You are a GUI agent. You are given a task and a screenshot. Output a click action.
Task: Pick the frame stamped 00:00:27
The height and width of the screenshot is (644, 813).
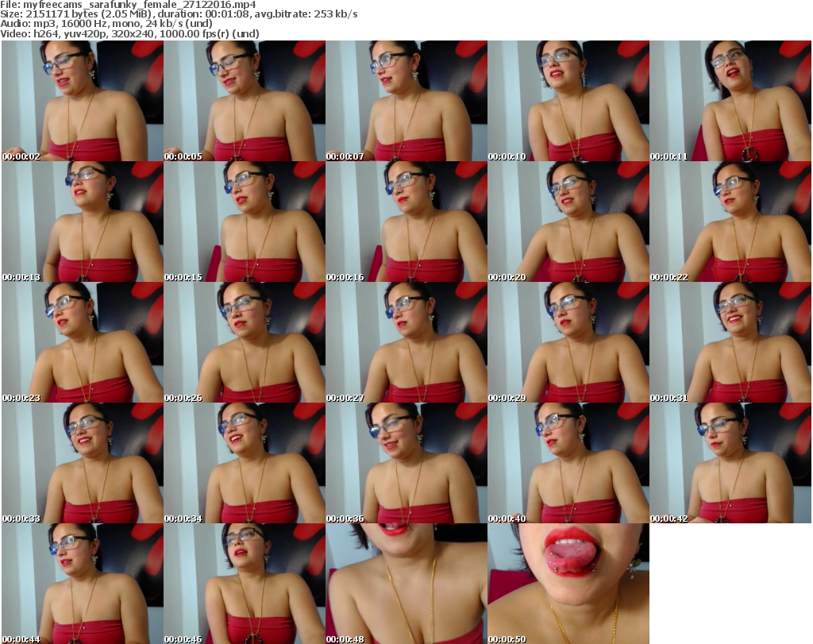[406, 343]
